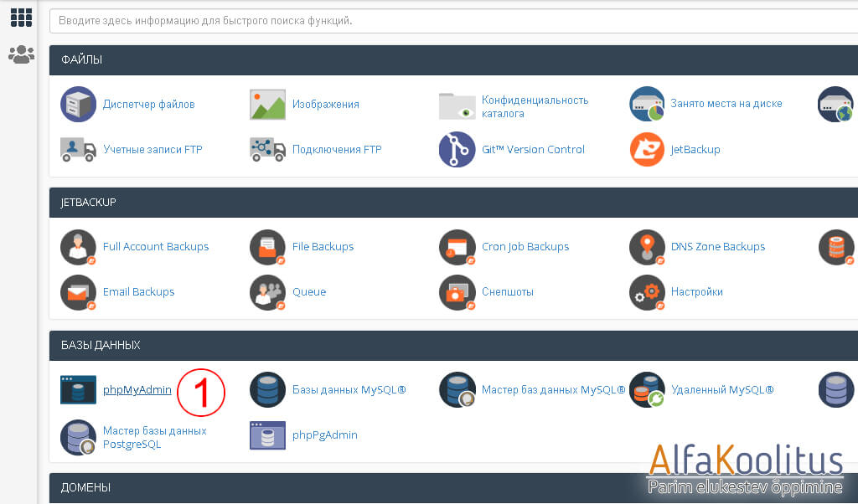Click the Git Version Control icon
This screenshot has height=504, width=858.
[x=457, y=149]
